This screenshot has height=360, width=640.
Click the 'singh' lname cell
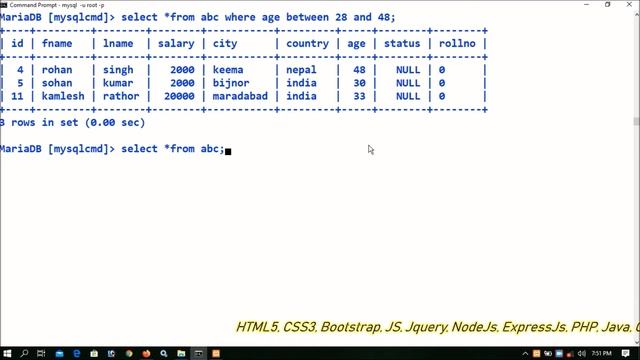[x=118, y=70]
